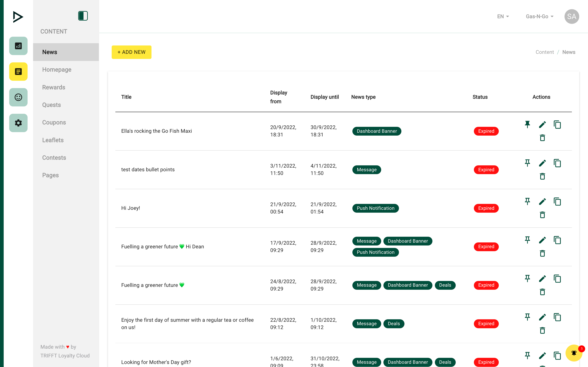
Task: Open SA user avatar menu
Action: tap(571, 17)
